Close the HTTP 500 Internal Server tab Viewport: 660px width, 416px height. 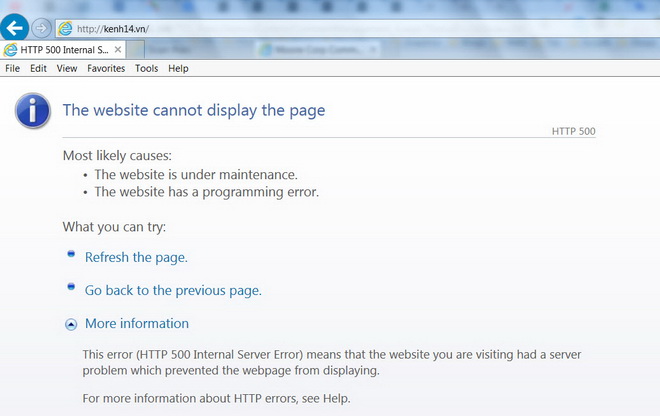[x=118, y=49]
